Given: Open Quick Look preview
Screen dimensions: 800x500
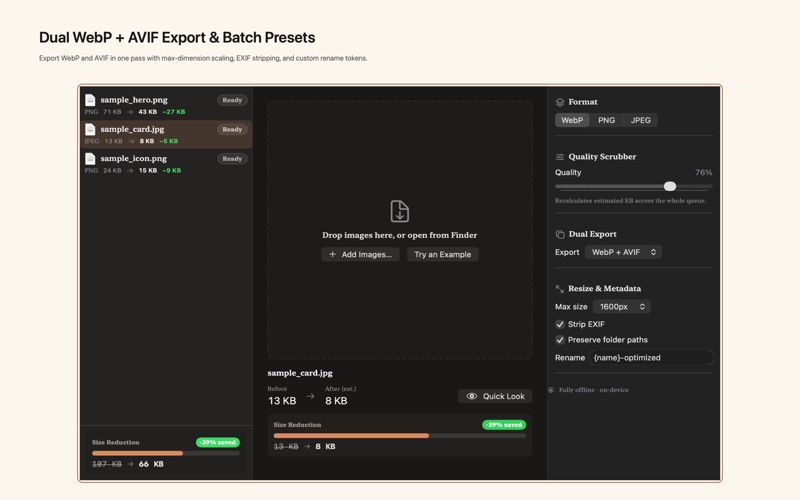Looking at the screenshot, I should (x=495, y=396).
